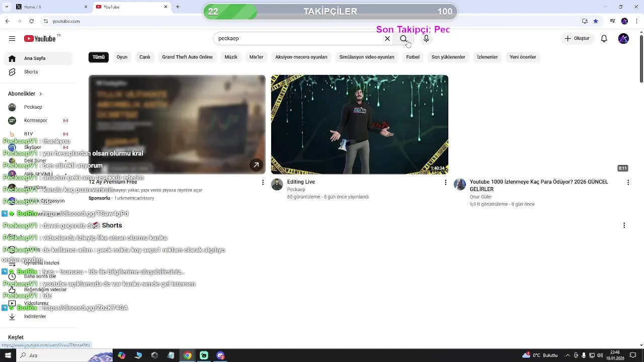Open the browser media control icon
The image size is (644, 362).
(x=612, y=21)
